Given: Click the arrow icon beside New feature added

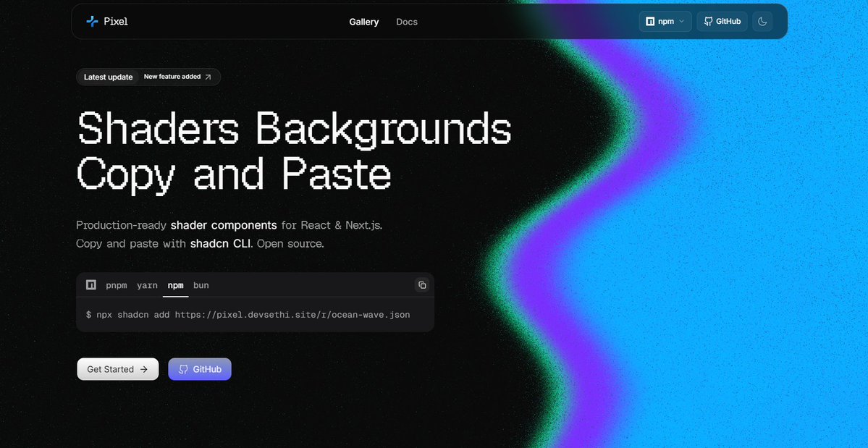Looking at the screenshot, I should 208,77.
